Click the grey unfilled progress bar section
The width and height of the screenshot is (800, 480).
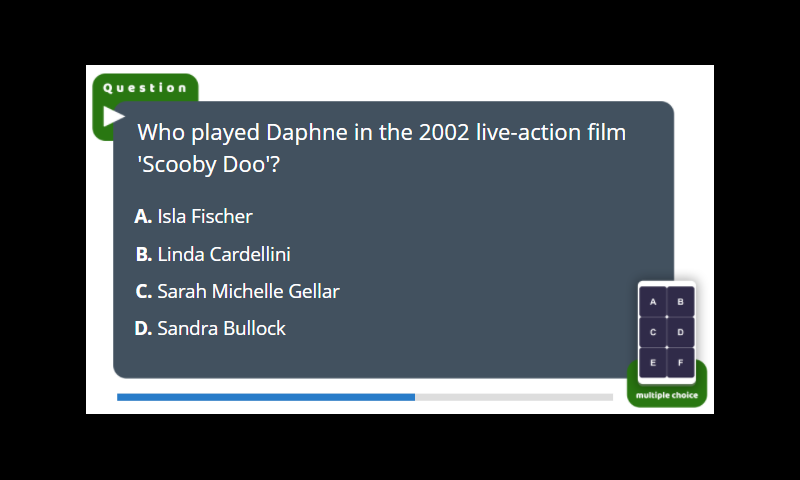coord(514,397)
